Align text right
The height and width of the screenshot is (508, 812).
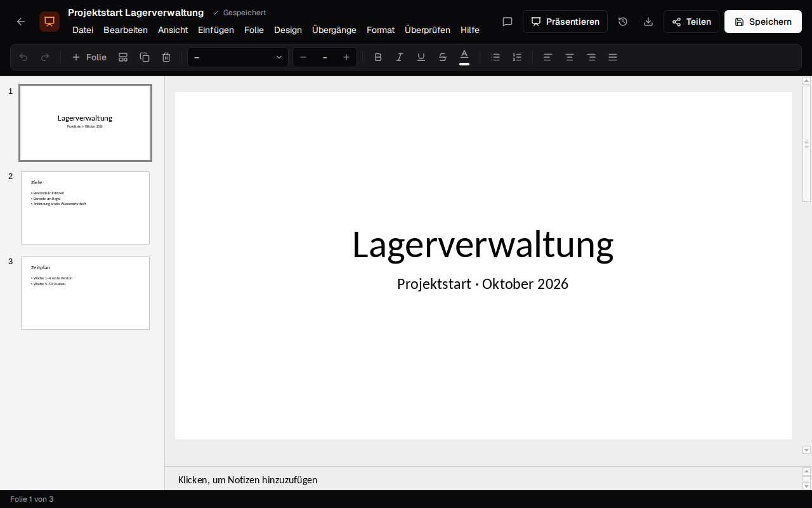(x=591, y=57)
